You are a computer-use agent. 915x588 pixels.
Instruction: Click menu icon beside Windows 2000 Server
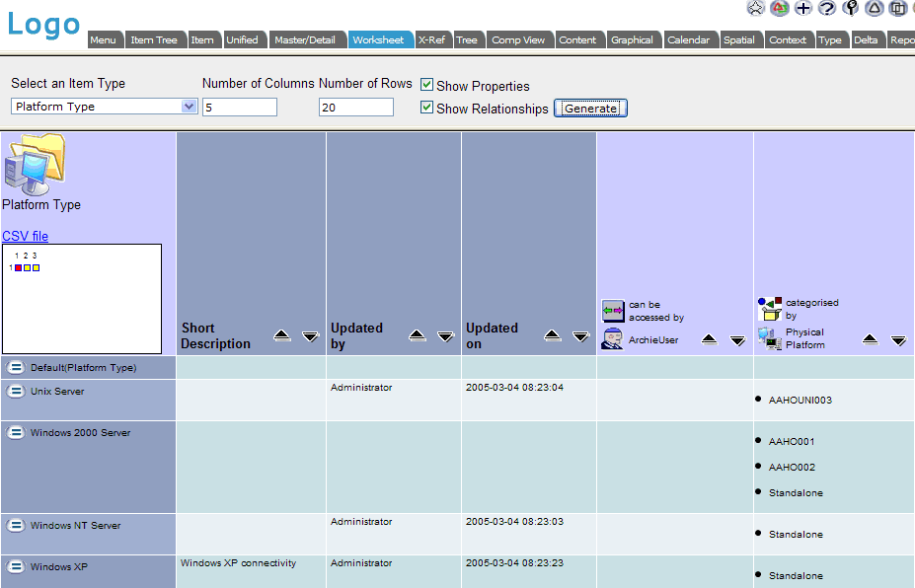click(x=16, y=433)
